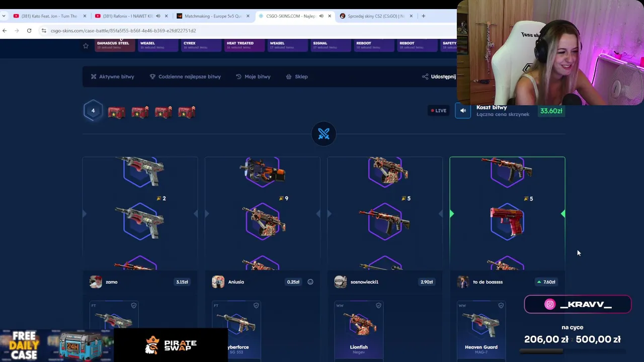Click the 7.60zł winning total badge

(x=546, y=282)
